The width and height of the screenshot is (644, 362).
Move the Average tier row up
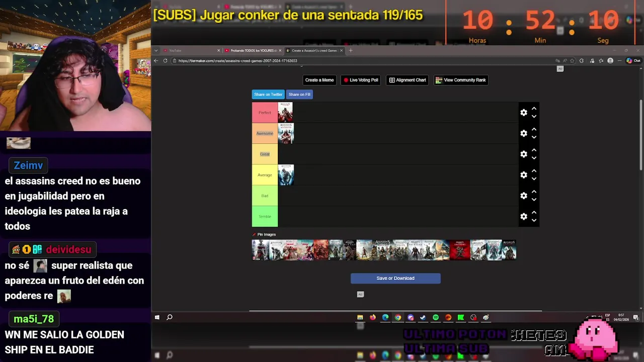click(534, 171)
